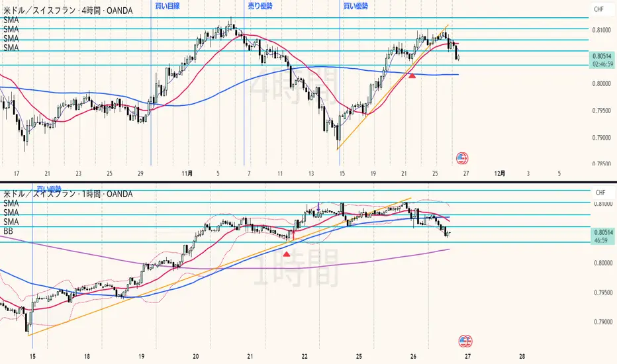Click date 17 on the 4時間 time axis
This screenshot has height=364, width=617.
(17, 173)
